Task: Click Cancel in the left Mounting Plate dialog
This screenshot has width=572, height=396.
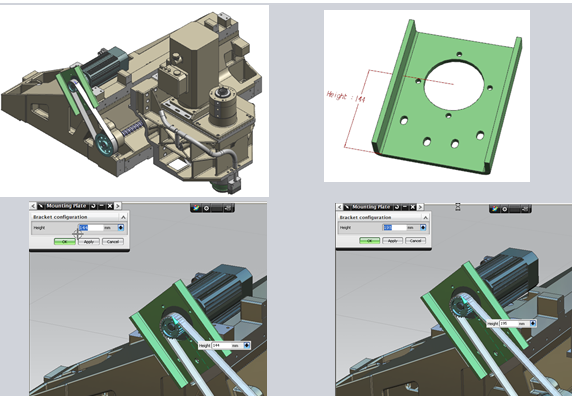Action: tap(113, 241)
